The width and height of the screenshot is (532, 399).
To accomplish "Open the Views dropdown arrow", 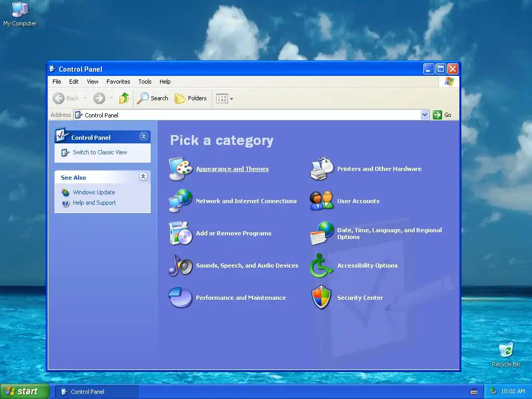I will click(x=231, y=99).
